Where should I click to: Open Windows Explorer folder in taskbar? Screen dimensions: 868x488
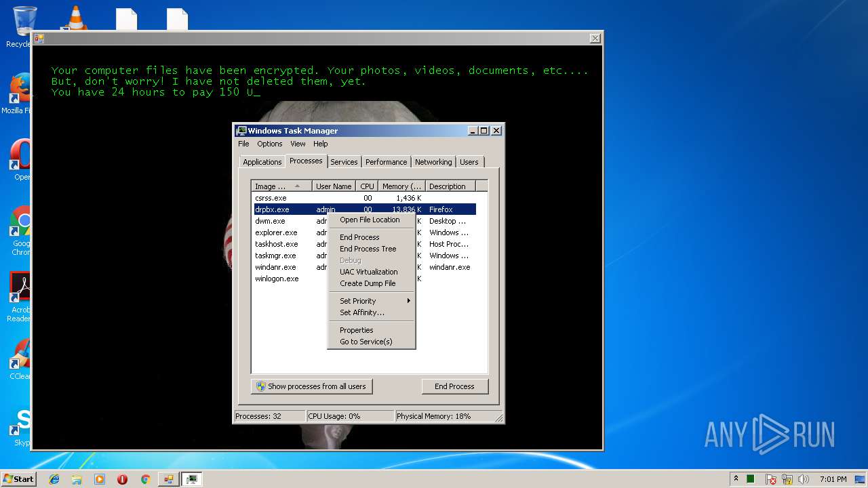point(77,479)
